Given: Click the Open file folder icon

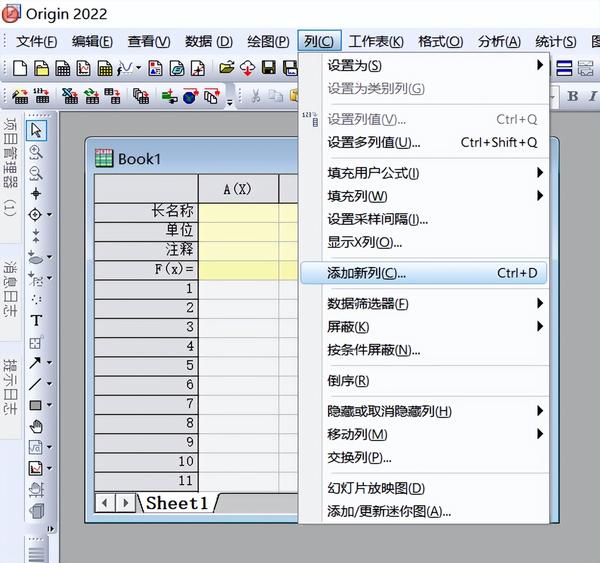Looking at the screenshot, I should click(227, 69).
